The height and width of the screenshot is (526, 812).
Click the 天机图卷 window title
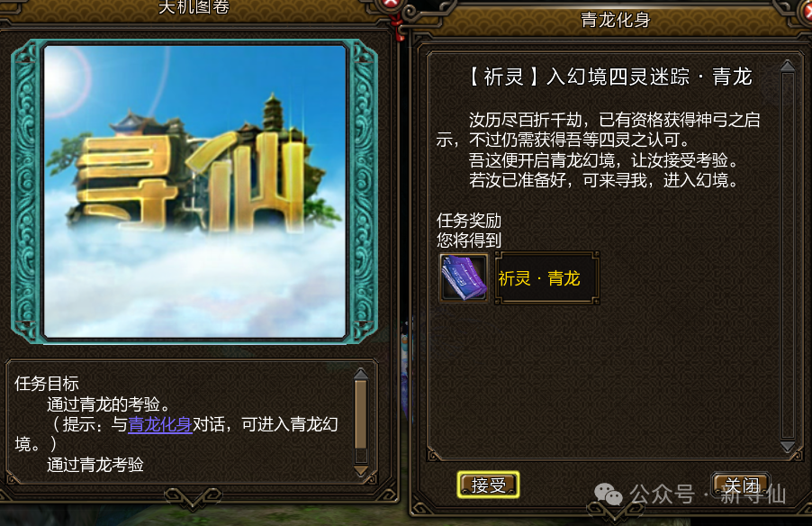click(194, 7)
